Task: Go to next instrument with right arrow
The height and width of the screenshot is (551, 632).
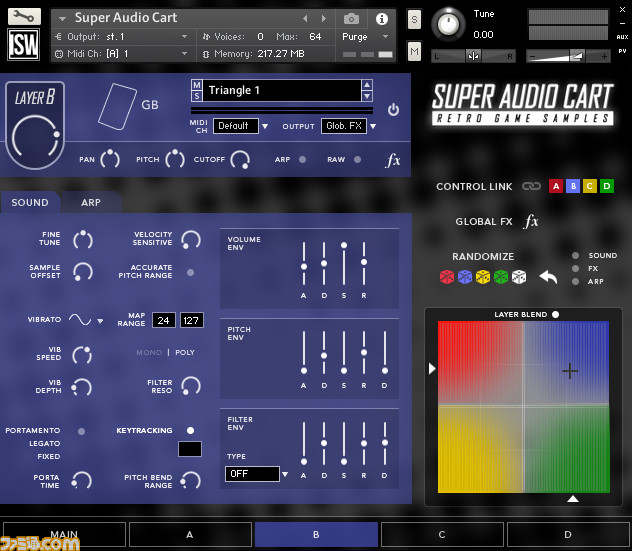Action: pyautogui.click(x=323, y=19)
